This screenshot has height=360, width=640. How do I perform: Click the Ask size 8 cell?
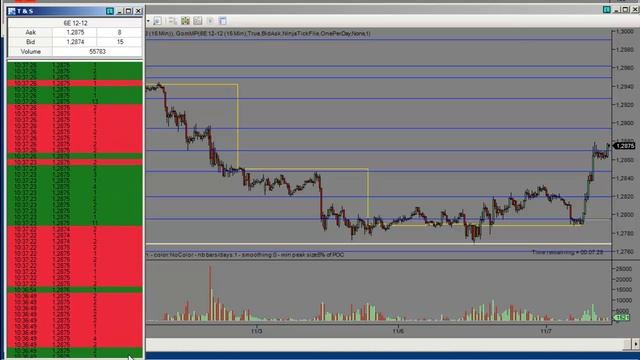[x=119, y=32]
